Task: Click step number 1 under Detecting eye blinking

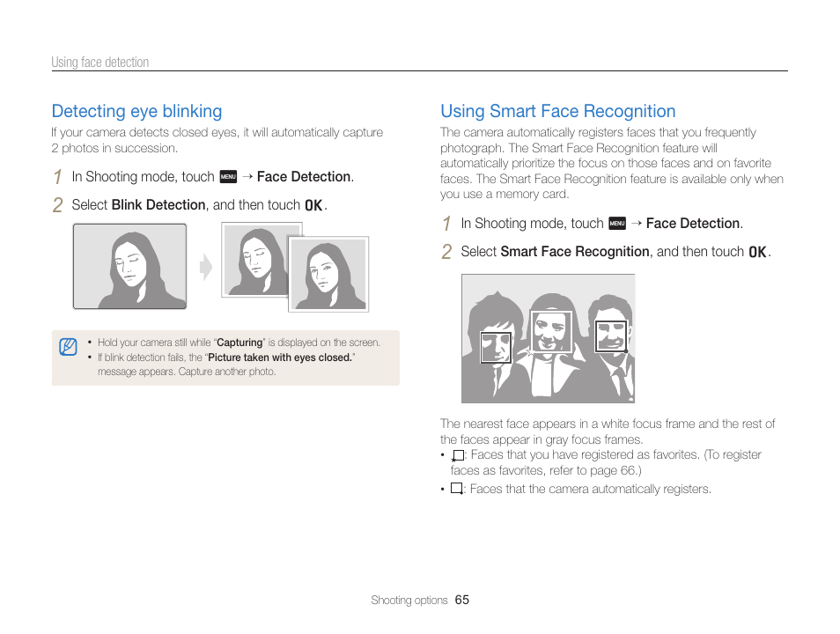Action: tap(58, 177)
